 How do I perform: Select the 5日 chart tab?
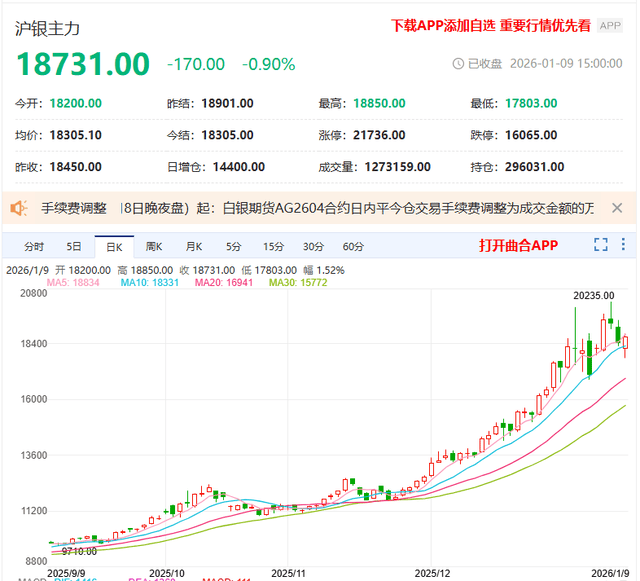[74, 246]
